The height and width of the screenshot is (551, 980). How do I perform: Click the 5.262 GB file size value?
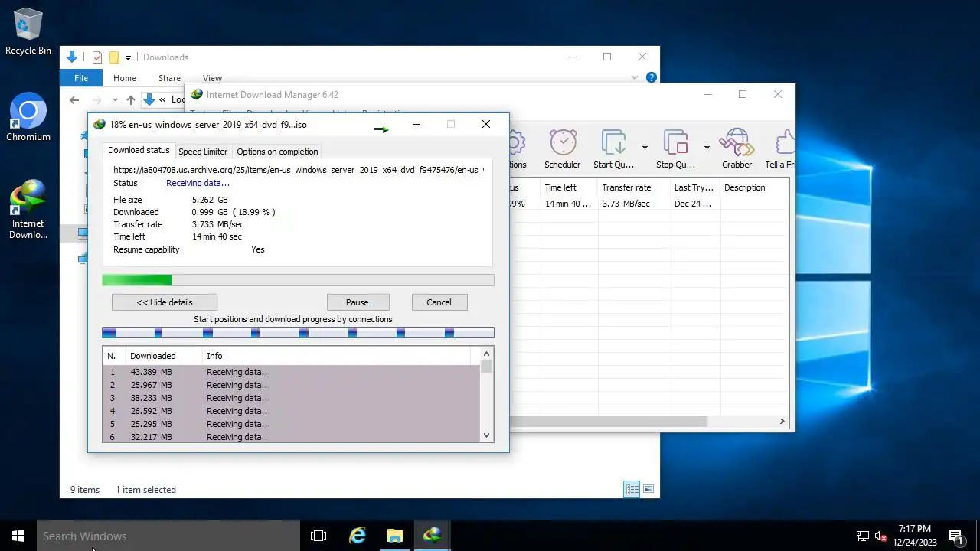[x=210, y=200]
